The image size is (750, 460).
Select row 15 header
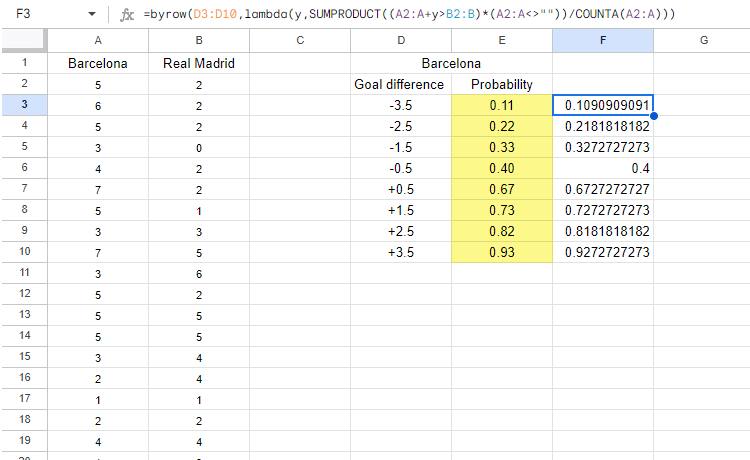tap(24, 357)
